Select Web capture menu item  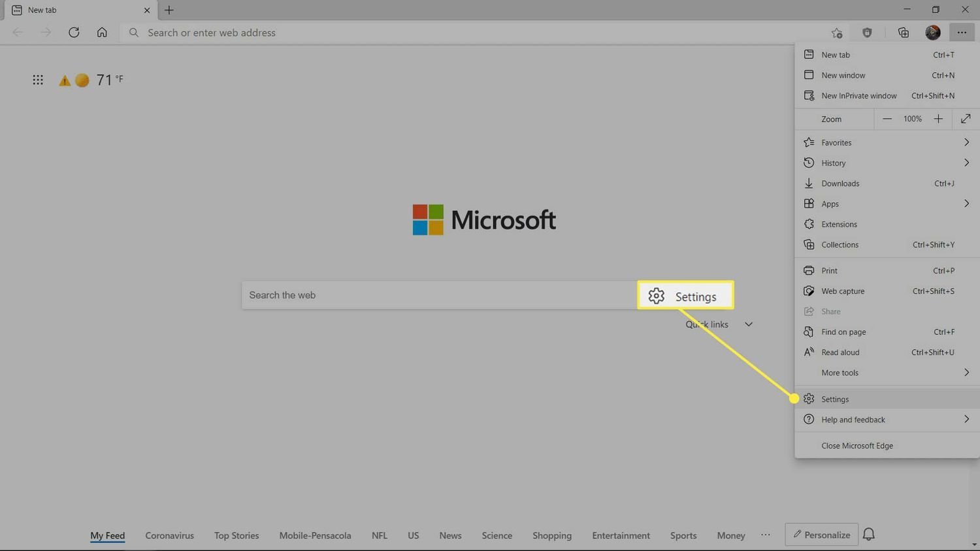(x=887, y=291)
